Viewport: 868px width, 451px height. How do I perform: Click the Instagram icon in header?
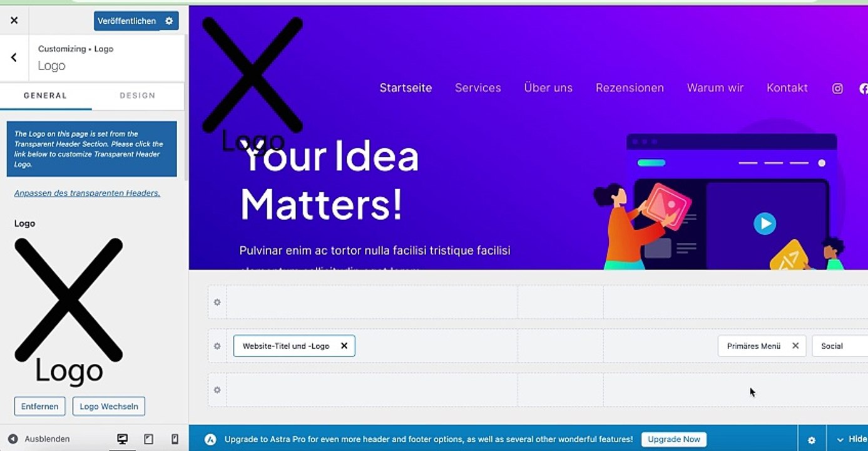(x=837, y=89)
